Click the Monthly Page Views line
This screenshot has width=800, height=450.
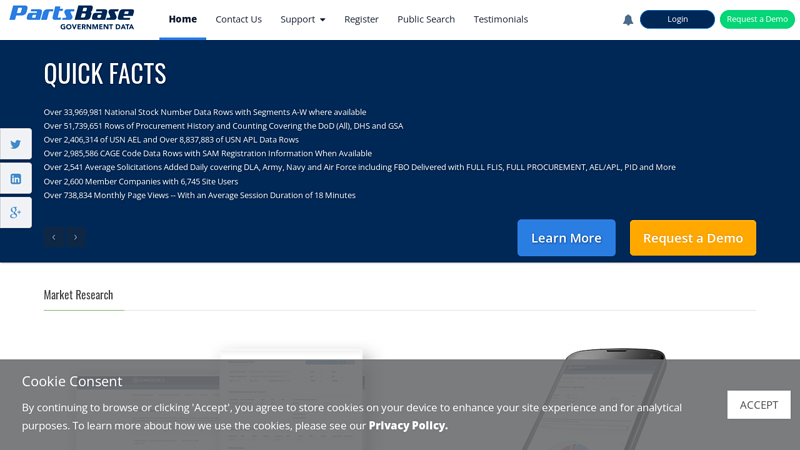(x=199, y=195)
